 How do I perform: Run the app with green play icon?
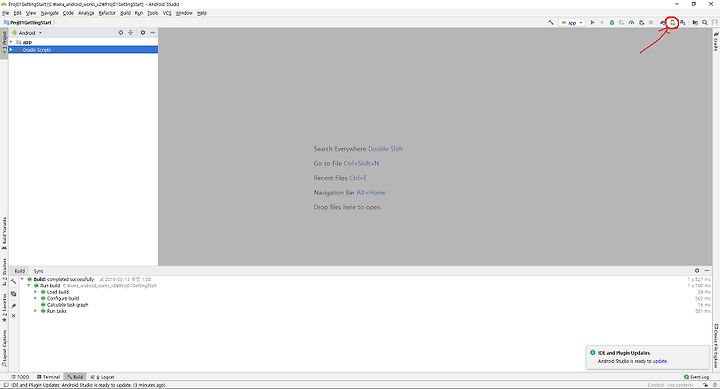tap(592, 23)
